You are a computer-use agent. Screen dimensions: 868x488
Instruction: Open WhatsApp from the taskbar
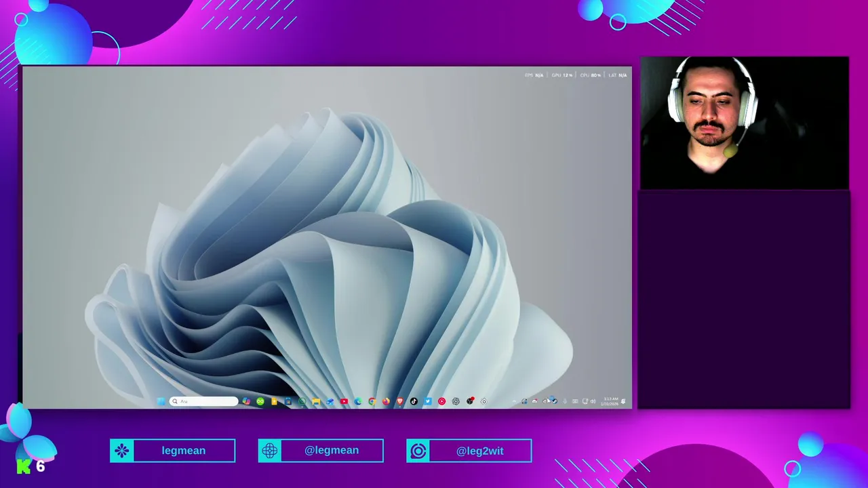tap(302, 401)
